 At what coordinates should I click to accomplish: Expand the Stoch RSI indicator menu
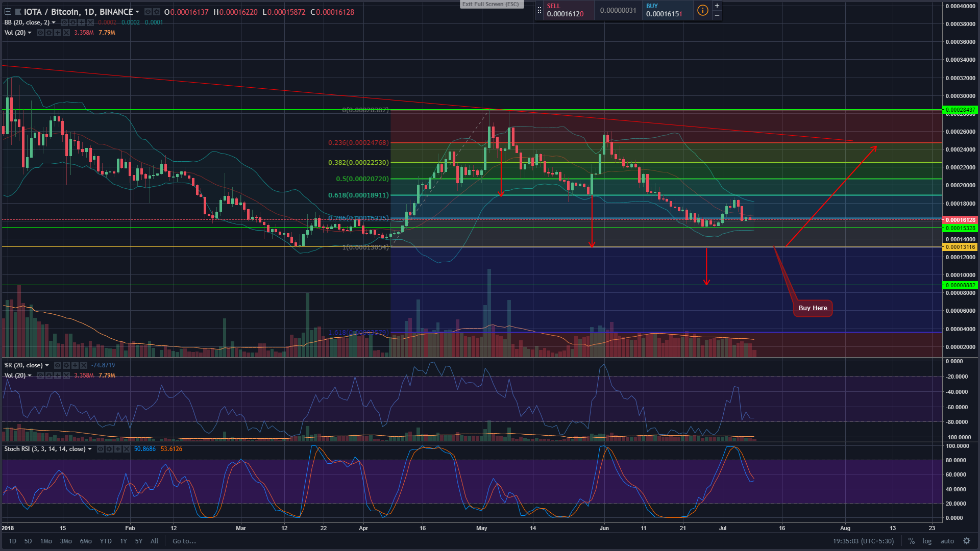pyautogui.click(x=90, y=449)
